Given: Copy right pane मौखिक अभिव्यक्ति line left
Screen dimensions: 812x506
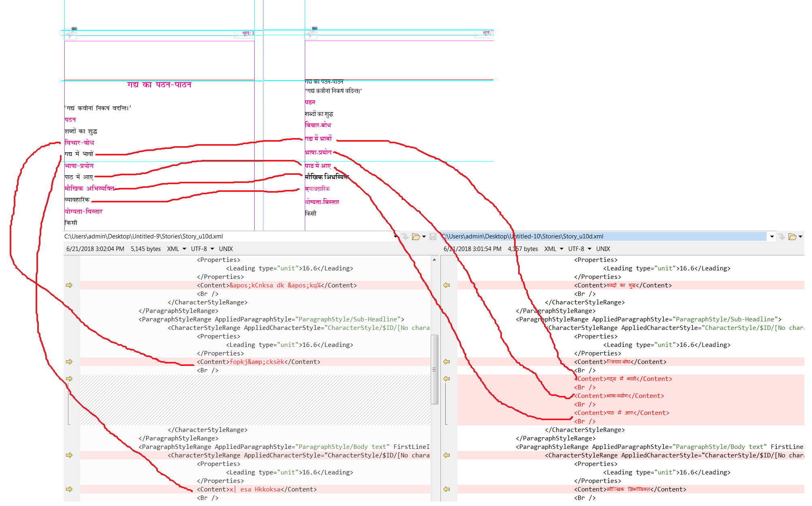Looking at the screenshot, I should [446, 489].
